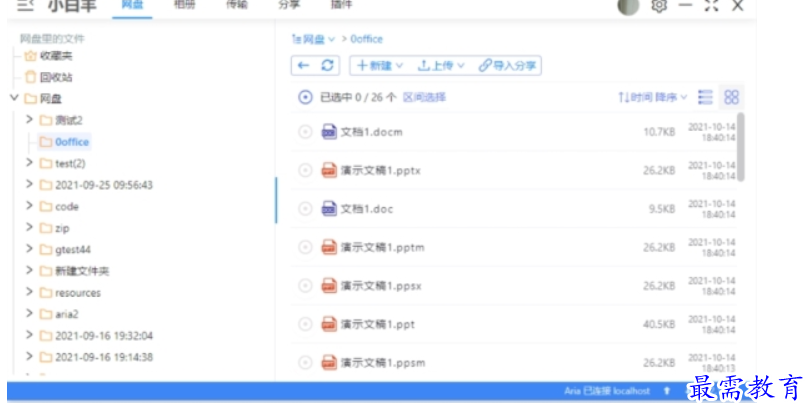The width and height of the screenshot is (811, 419).
Task: Switch to list view layout
Action: tap(705, 97)
